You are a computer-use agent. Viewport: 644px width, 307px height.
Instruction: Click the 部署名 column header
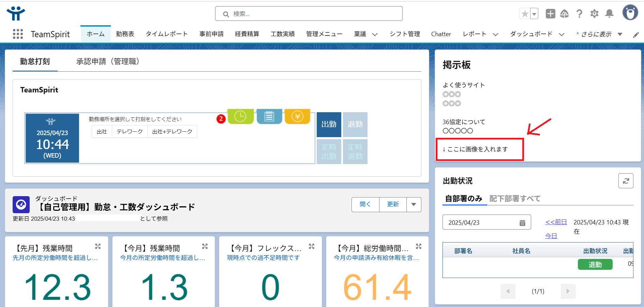point(463,251)
